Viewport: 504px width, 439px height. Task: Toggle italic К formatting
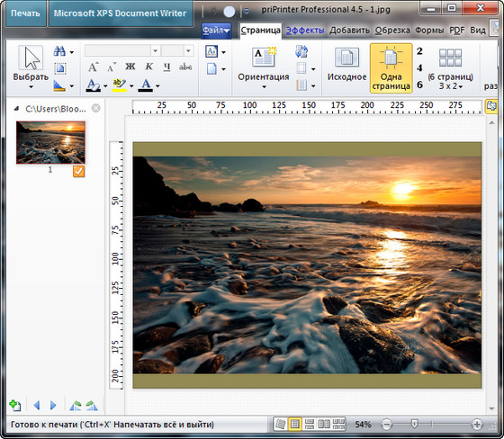[x=148, y=67]
